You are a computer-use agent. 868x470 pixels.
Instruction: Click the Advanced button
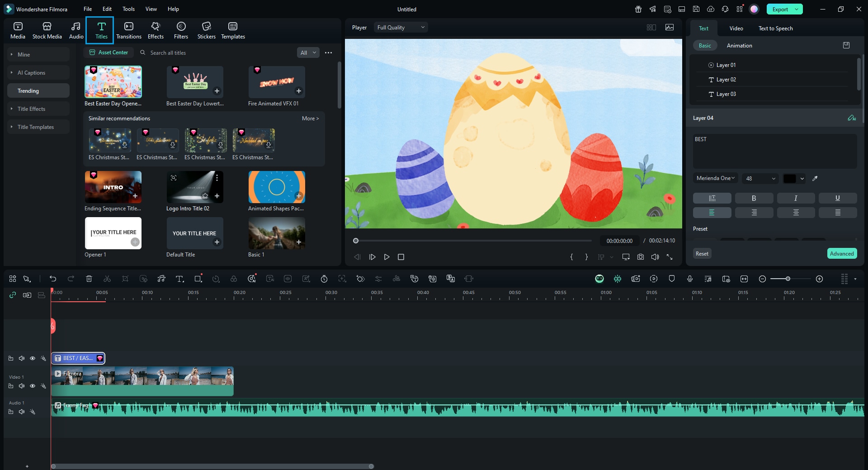(x=842, y=253)
